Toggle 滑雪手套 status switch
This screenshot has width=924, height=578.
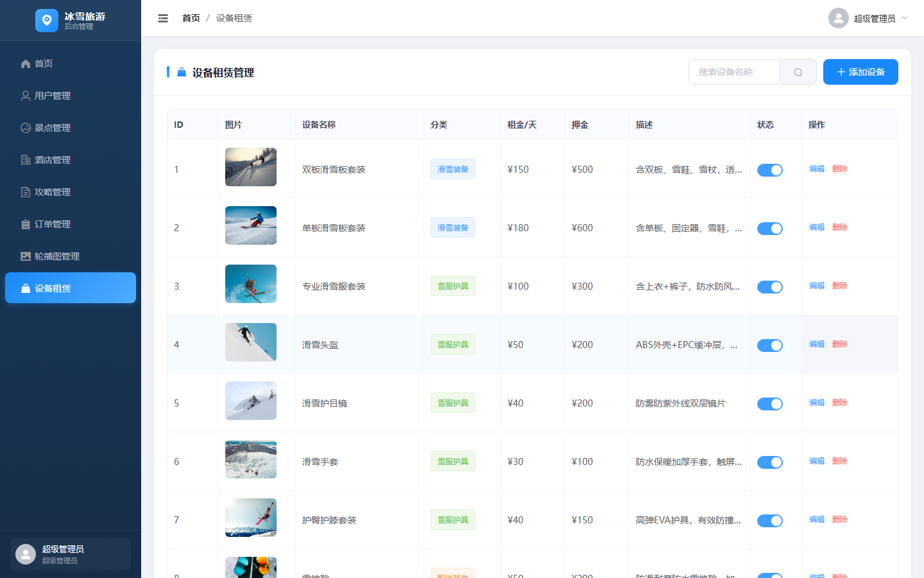[x=770, y=462]
